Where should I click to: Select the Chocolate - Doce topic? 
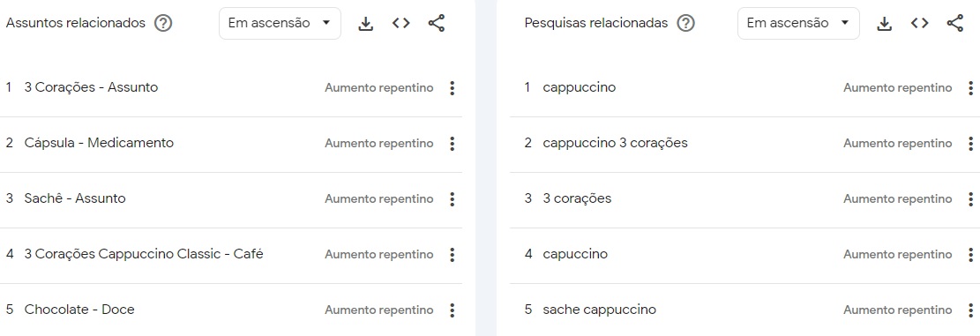(x=79, y=310)
